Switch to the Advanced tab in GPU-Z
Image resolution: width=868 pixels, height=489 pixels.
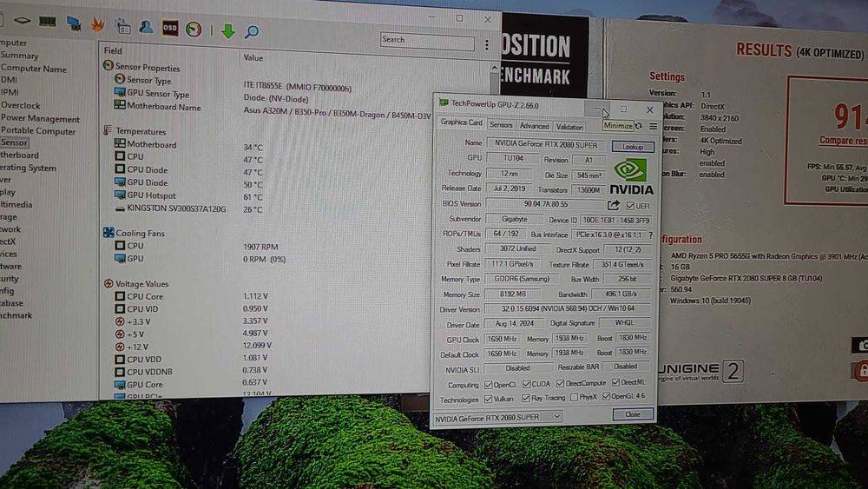(534, 126)
